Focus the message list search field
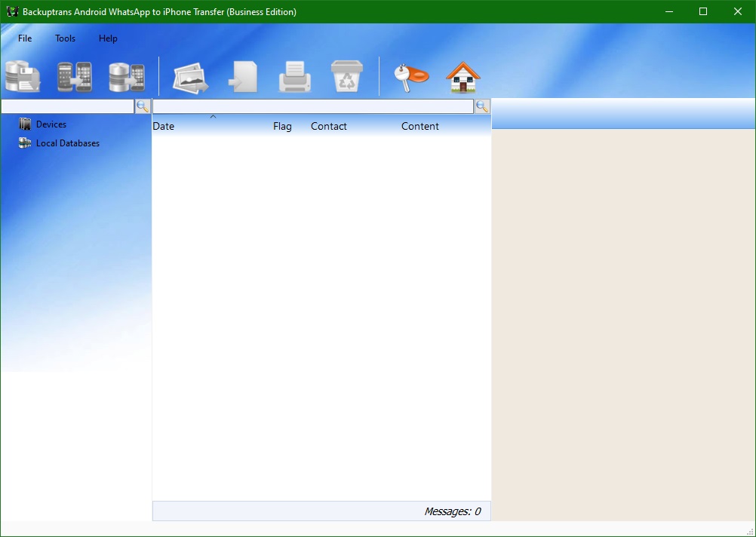 click(313, 106)
